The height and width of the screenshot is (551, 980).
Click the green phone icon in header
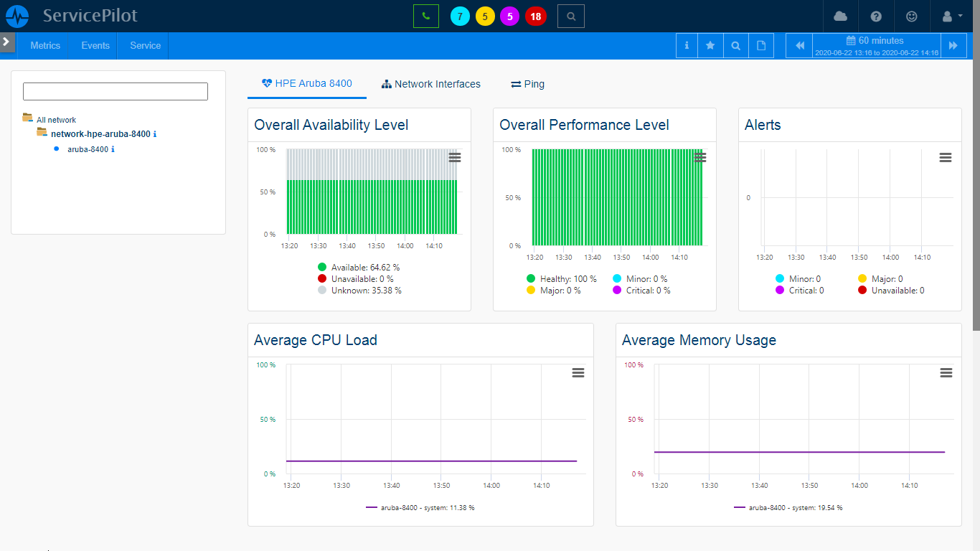(x=425, y=16)
